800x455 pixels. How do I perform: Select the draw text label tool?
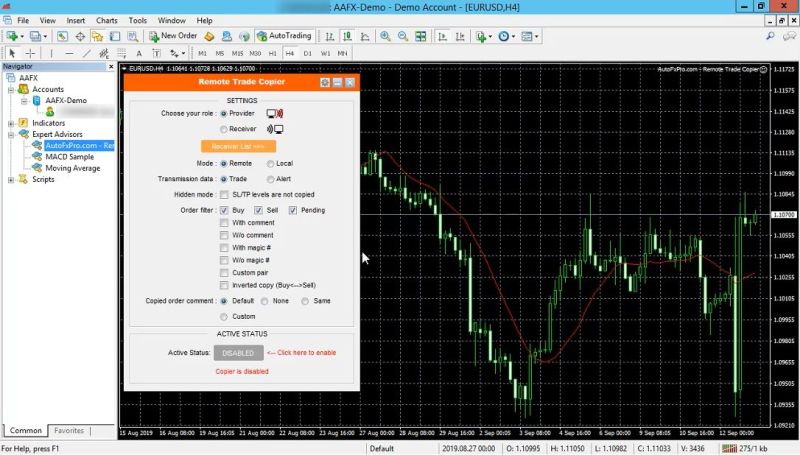pos(139,53)
